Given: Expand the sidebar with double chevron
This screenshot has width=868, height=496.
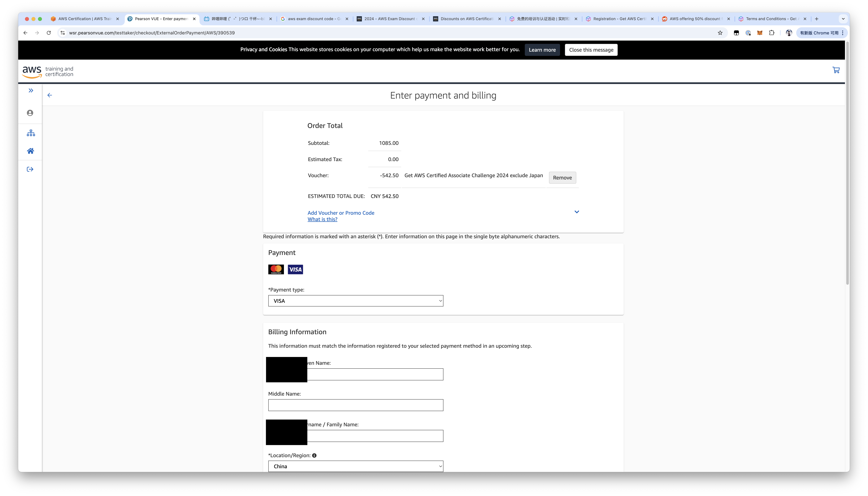Looking at the screenshot, I should [31, 90].
